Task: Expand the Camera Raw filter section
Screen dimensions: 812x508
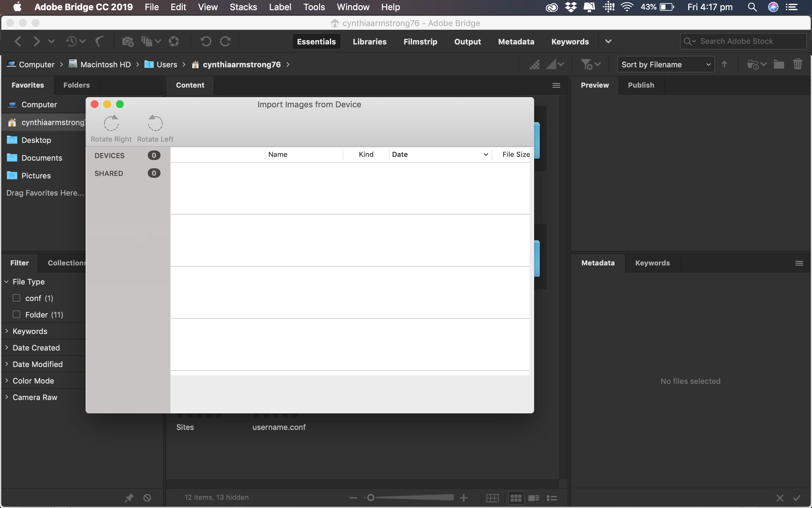Action: (x=6, y=397)
